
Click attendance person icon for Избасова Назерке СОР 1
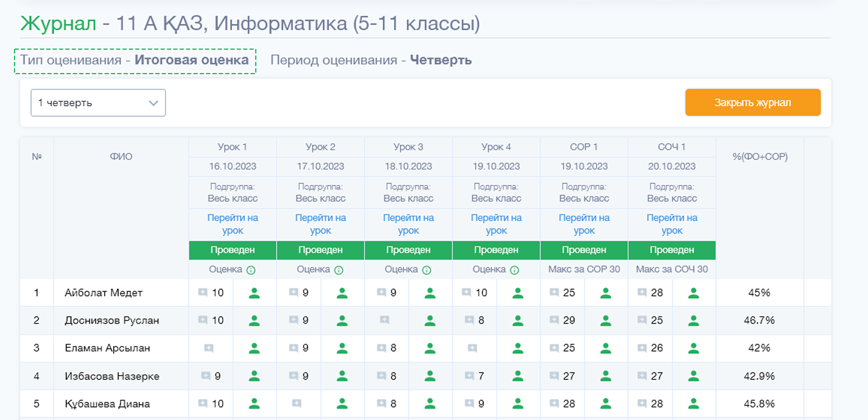[606, 376]
